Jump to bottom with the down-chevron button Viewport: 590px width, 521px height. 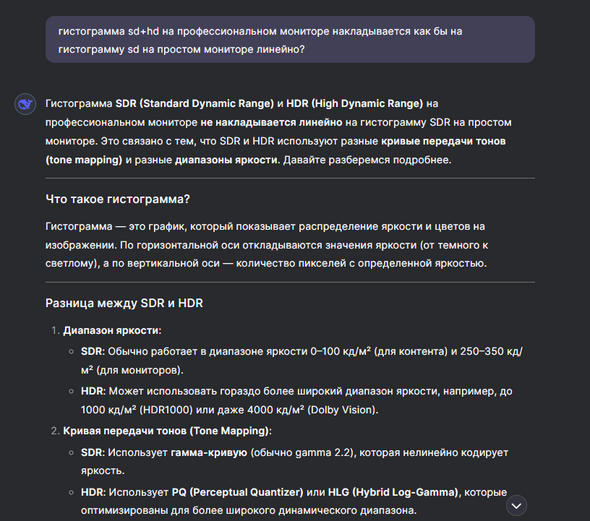[516, 506]
